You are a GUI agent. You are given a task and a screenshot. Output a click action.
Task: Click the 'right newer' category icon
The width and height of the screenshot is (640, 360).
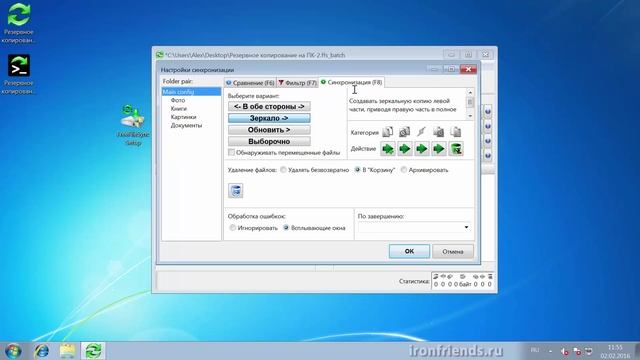(439, 132)
